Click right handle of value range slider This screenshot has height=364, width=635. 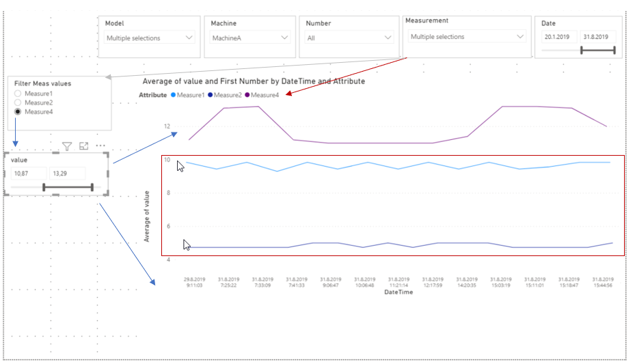(92, 187)
